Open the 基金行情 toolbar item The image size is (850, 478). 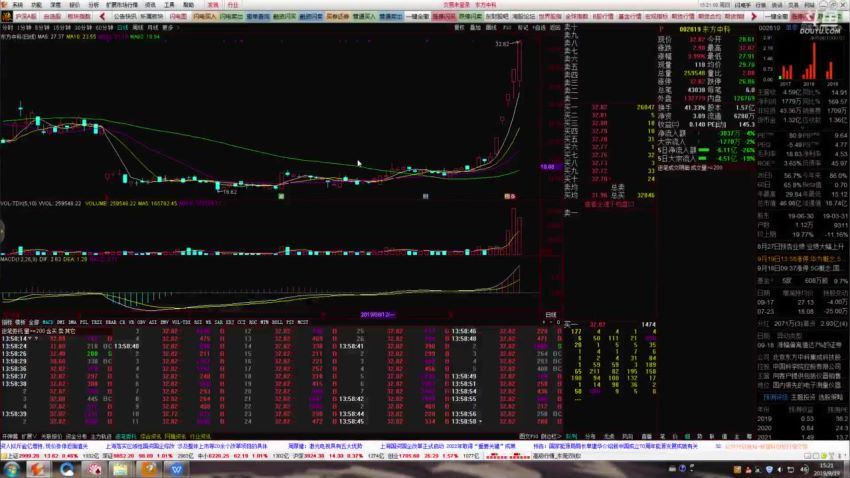(x=629, y=16)
